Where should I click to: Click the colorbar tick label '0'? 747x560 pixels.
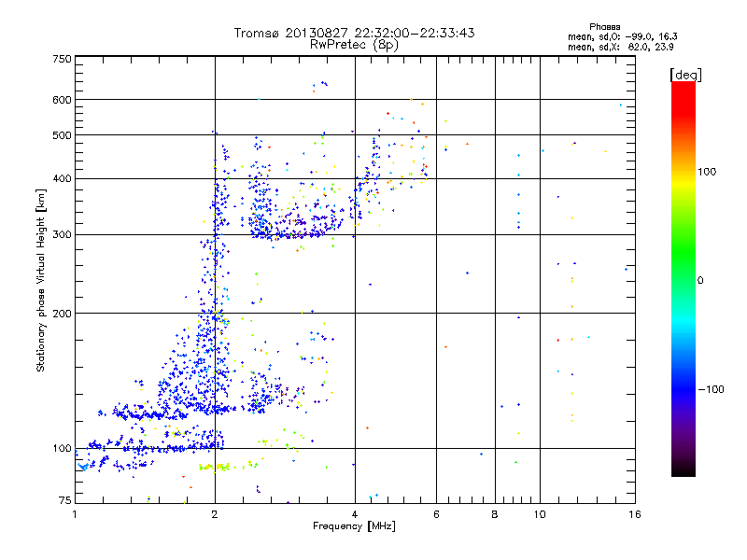coord(699,280)
